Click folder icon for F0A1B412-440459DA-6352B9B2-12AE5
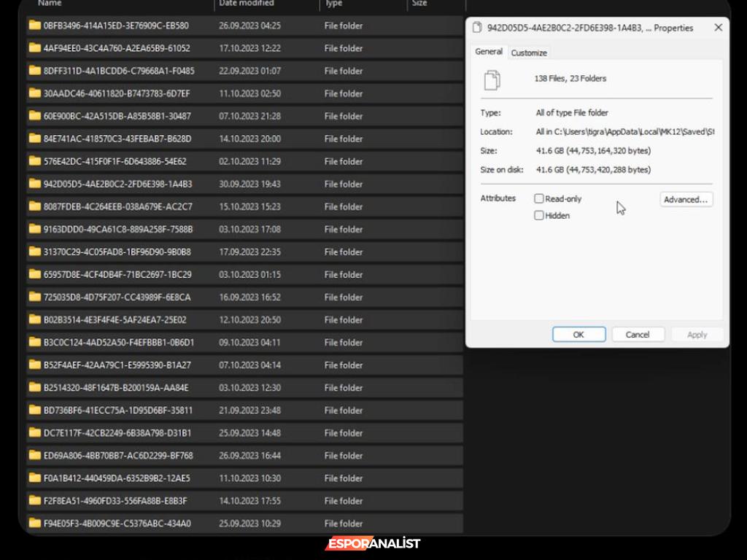Image resolution: width=747 pixels, height=560 pixels. pos(34,478)
